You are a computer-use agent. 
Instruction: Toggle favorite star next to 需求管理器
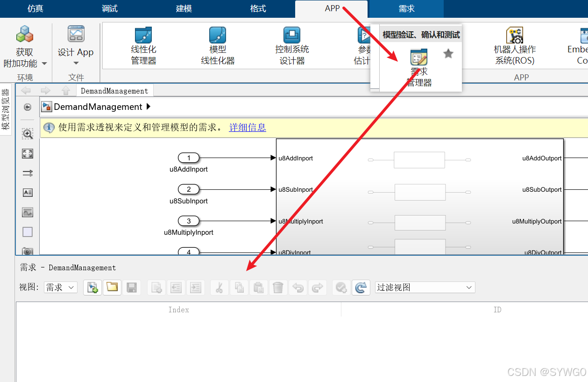tap(448, 54)
